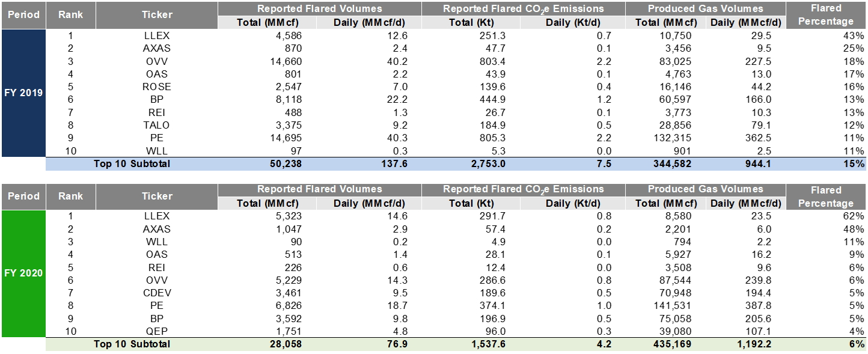Viewport: 868px width, 354px height.
Task: Click FY 2019 subtotal value 50,238
Action: coord(286,163)
